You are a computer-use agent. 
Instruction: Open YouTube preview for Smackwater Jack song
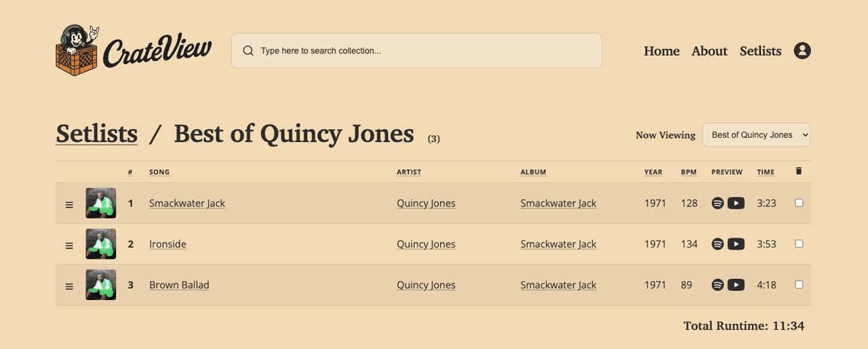pyautogui.click(x=736, y=203)
